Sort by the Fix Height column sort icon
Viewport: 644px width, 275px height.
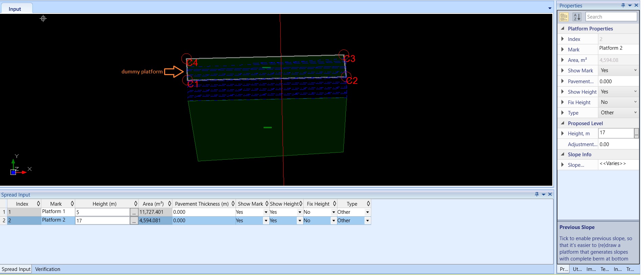point(334,204)
